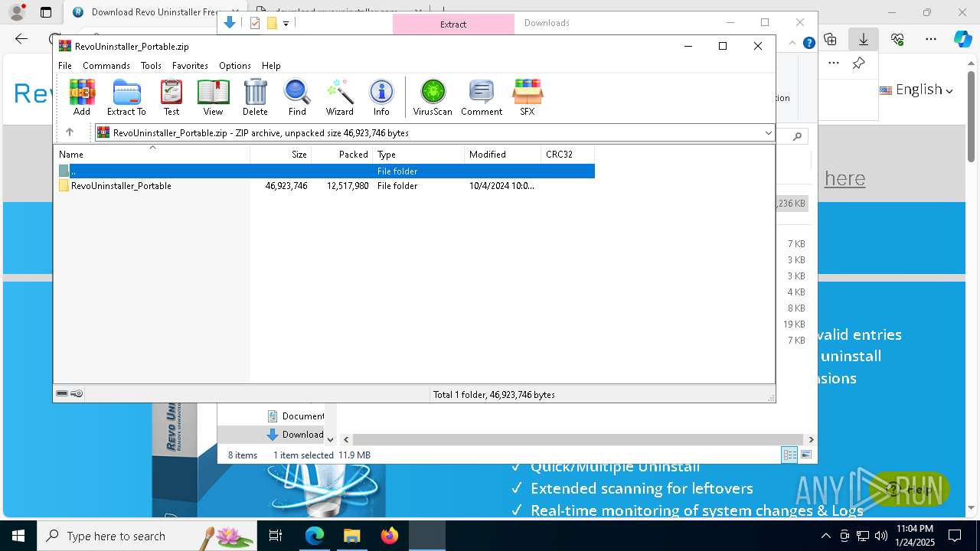The image size is (980, 551).
Task: Click the key icon in WinRAR status bar
Action: coord(77,393)
